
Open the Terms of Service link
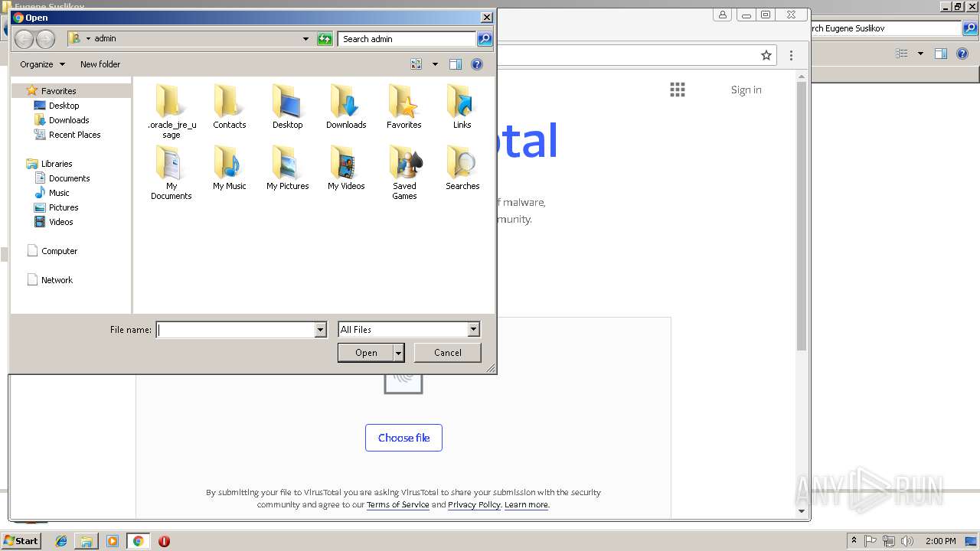[x=398, y=504]
